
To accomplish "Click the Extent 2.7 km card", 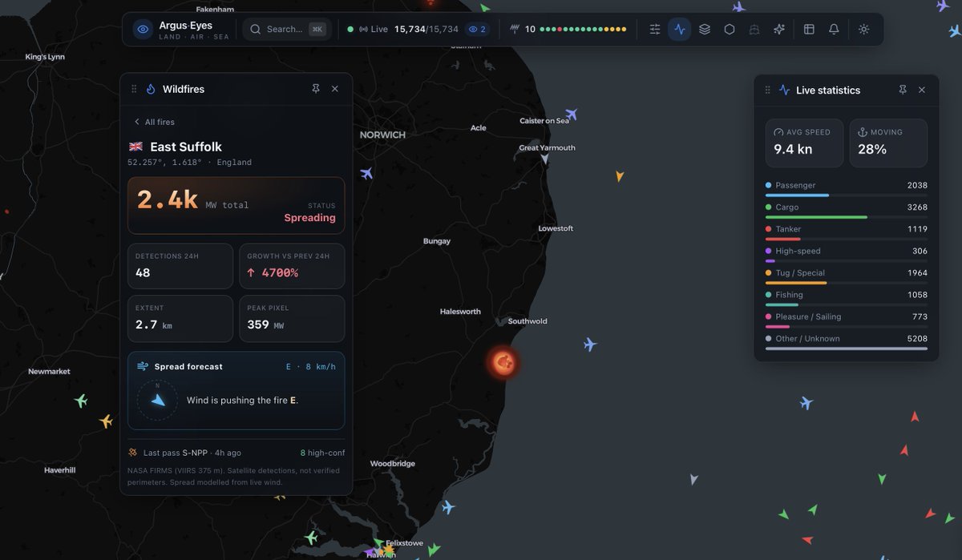I will 180,318.
